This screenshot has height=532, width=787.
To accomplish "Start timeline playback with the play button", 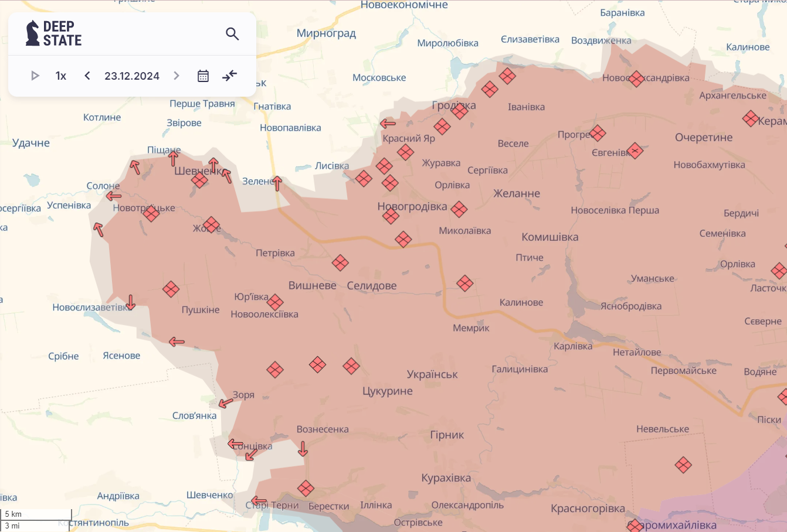I will click(35, 76).
